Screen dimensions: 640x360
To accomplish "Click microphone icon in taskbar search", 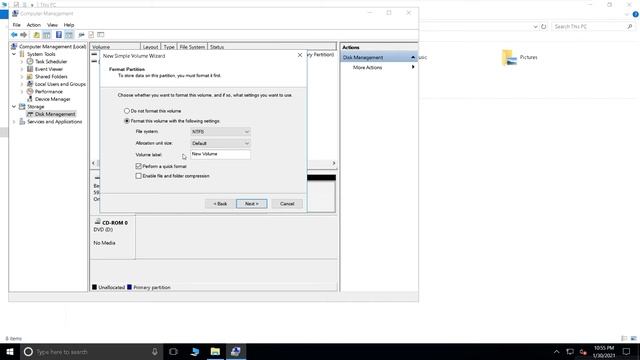I will click(x=155, y=351).
